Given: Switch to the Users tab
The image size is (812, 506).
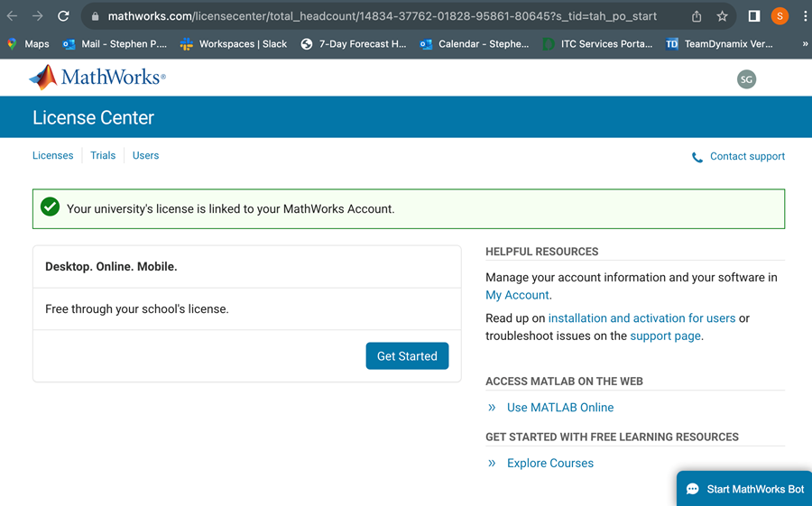Looking at the screenshot, I should (x=145, y=155).
